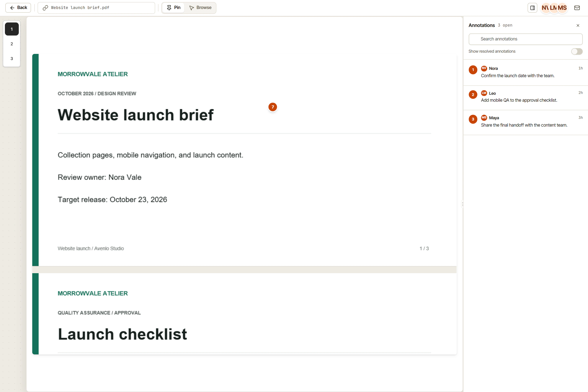
Task: Open the mail envelope icon
Action: (x=577, y=8)
